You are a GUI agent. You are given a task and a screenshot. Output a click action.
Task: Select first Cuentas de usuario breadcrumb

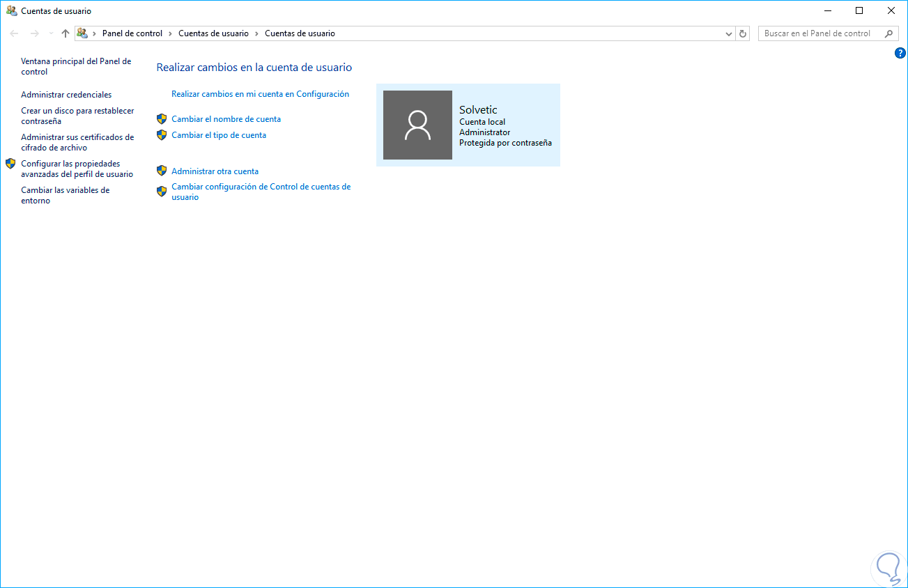tap(213, 33)
